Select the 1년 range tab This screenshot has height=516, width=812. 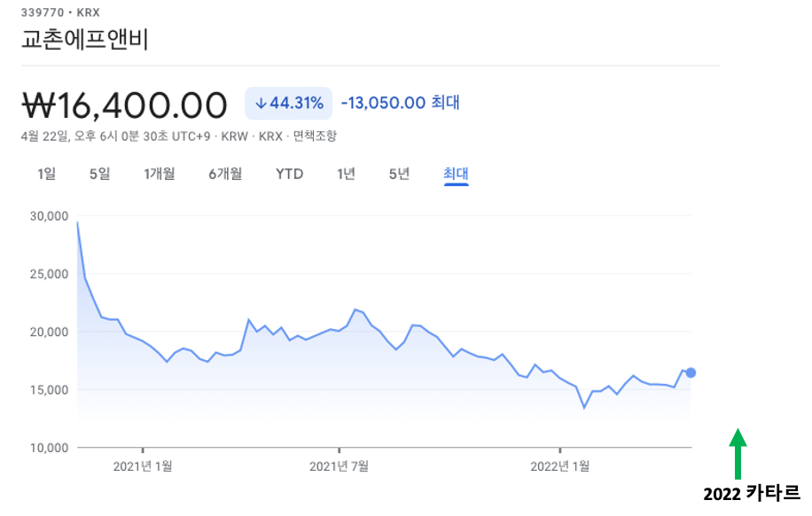click(346, 174)
